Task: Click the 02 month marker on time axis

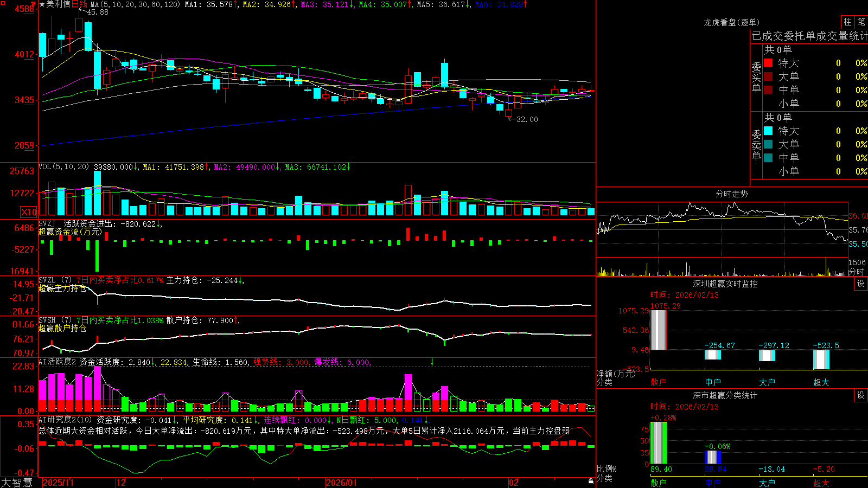Action: tap(514, 483)
